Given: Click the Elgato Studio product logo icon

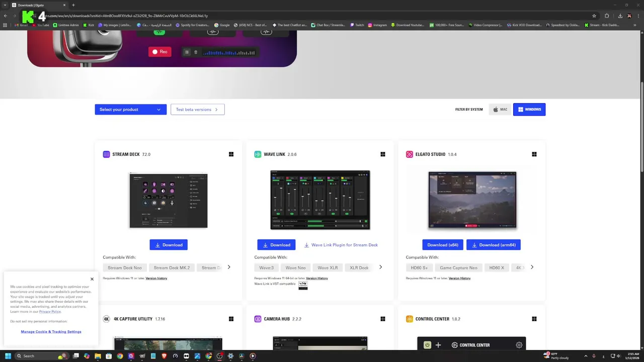Looking at the screenshot, I should click(410, 154).
